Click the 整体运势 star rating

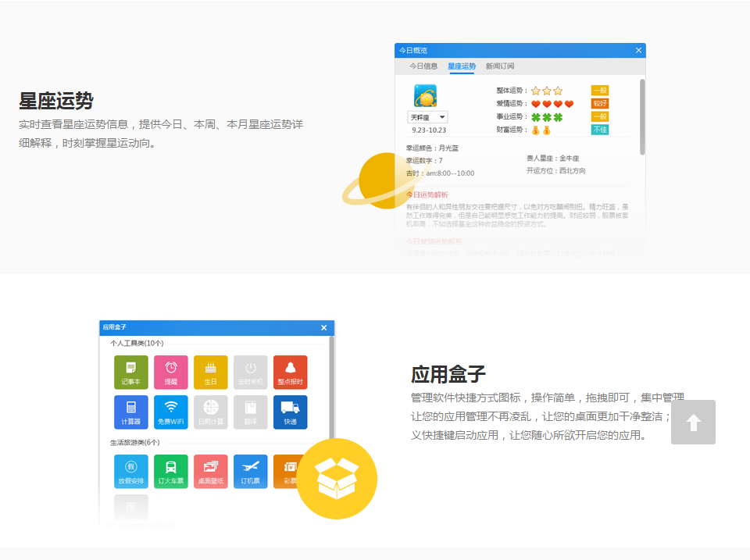click(x=547, y=91)
